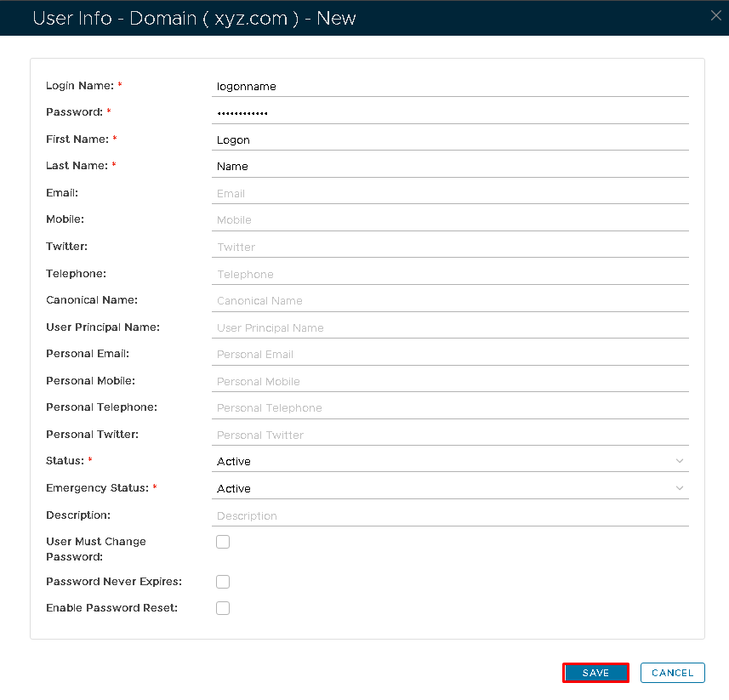Open the Status dropdown
The width and height of the screenshot is (729, 700).
pyautogui.click(x=450, y=461)
